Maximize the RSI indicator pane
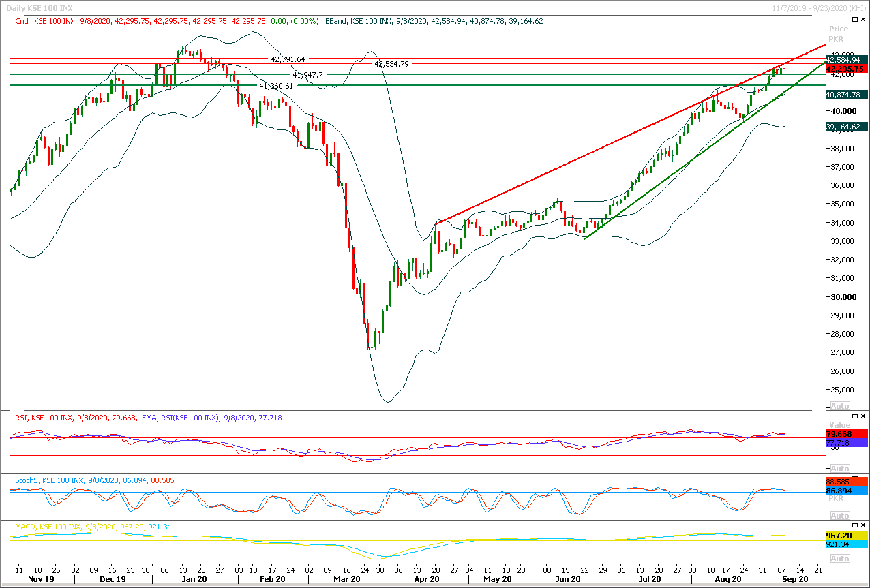Viewport: 870px width, 588px height. pos(854,416)
